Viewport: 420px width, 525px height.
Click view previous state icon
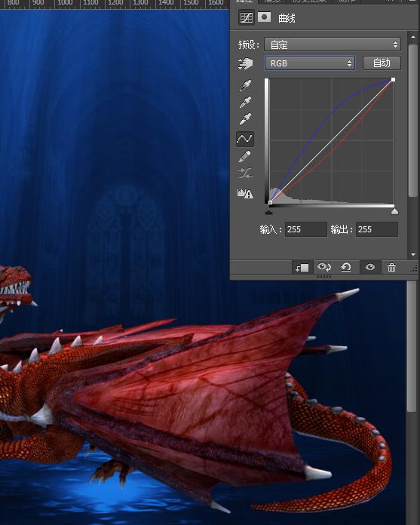(324, 267)
